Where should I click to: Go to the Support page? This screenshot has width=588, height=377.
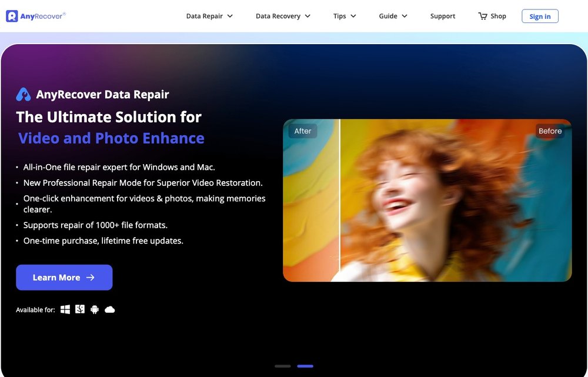tap(443, 16)
